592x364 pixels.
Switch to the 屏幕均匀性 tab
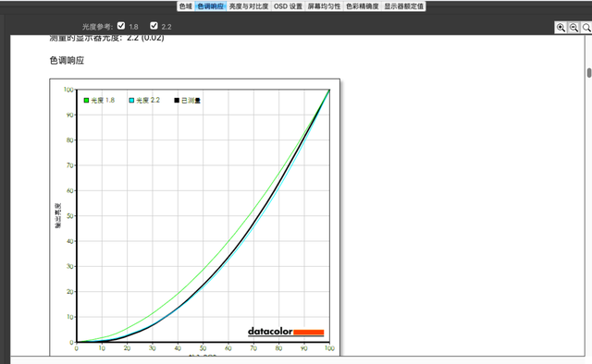click(x=324, y=6)
